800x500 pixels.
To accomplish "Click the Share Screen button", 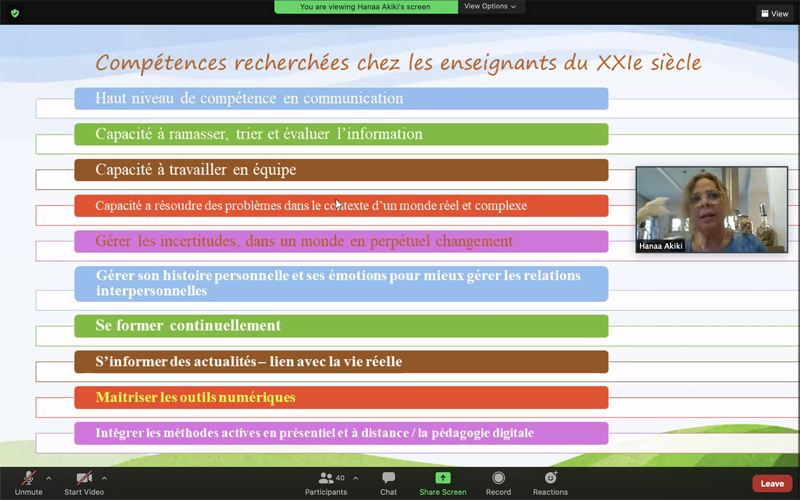I will 442,483.
